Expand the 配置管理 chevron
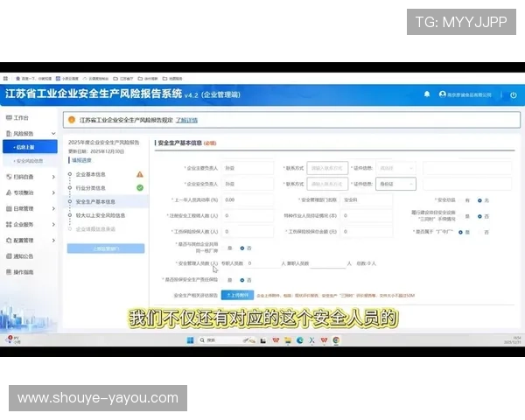Image resolution: width=525 pixels, height=420 pixels. click(x=53, y=240)
